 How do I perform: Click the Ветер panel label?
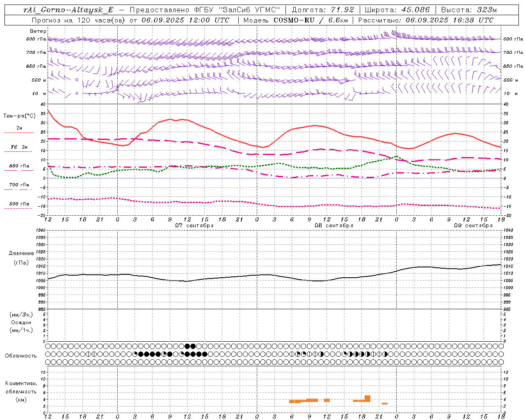point(38,31)
